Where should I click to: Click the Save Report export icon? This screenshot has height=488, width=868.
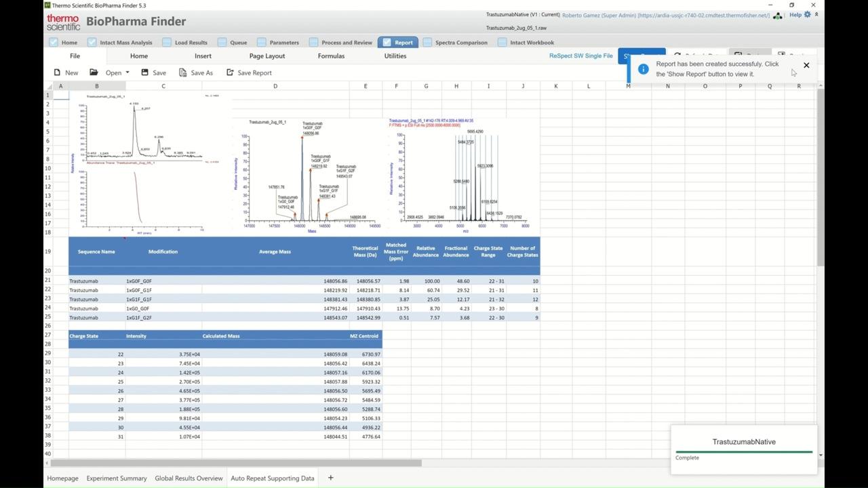230,73
